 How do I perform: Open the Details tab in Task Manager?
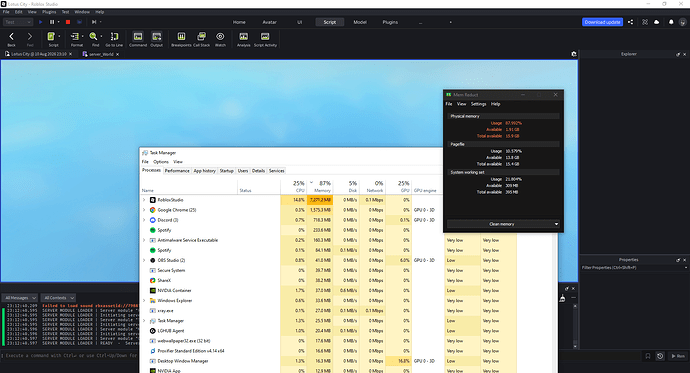coord(258,171)
